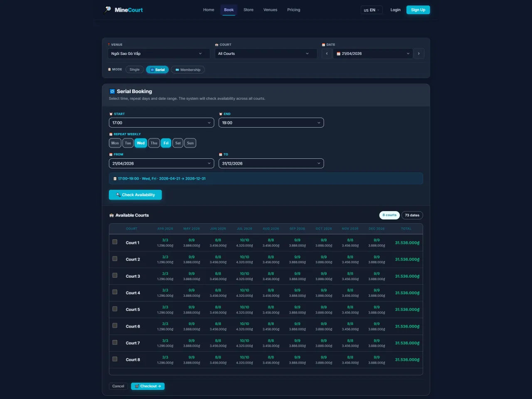Viewport: 532px width, 399px height.
Task: Tick the Court 5 checkbox
Action: pyautogui.click(x=115, y=309)
